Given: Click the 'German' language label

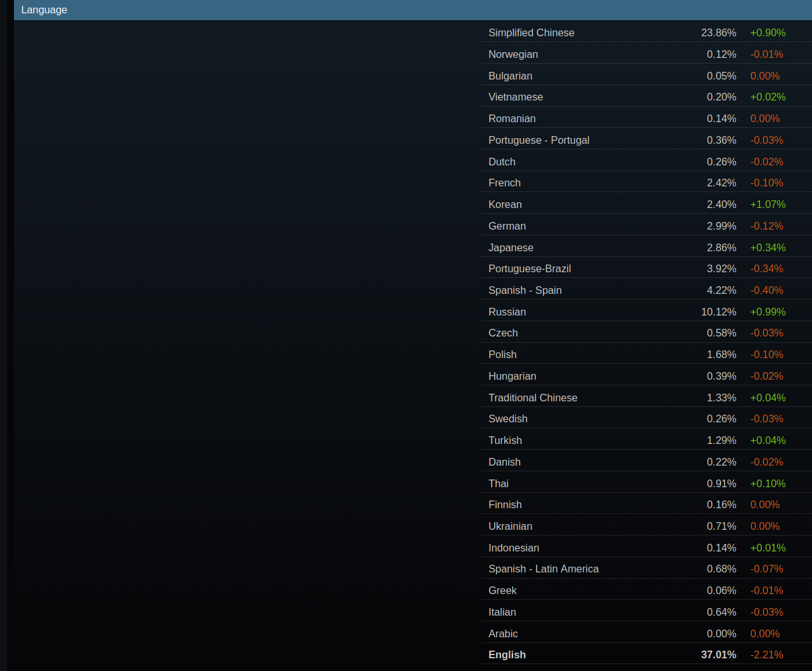Looking at the screenshot, I should [507, 226].
